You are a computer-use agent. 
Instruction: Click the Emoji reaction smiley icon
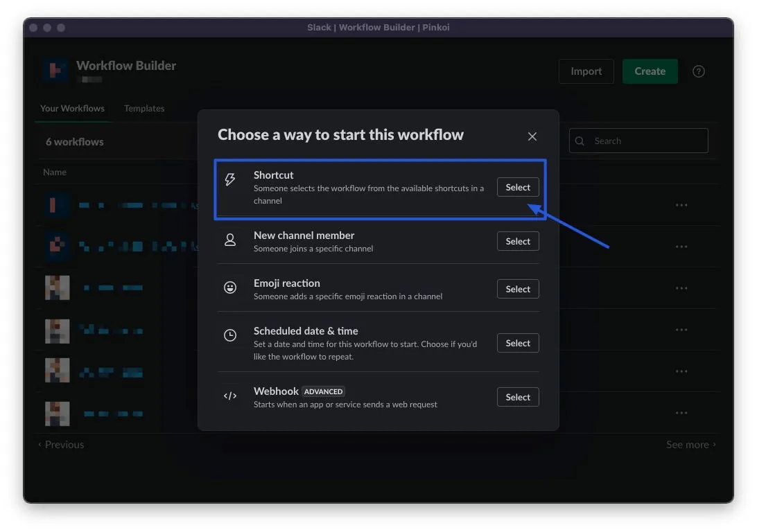click(x=230, y=287)
